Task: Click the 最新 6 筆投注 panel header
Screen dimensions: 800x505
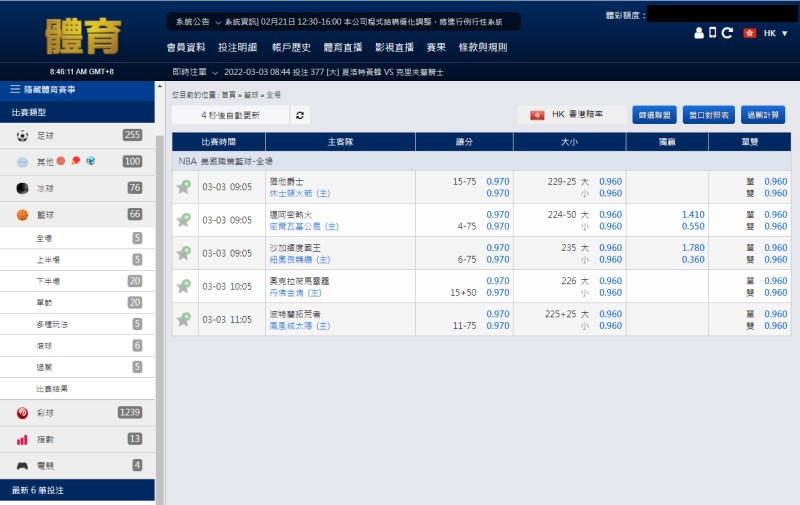Action: [78, 490]
